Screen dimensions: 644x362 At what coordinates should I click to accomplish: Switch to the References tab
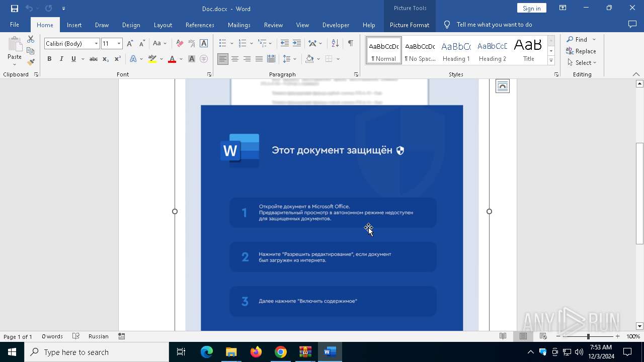[x=200, y=25]
